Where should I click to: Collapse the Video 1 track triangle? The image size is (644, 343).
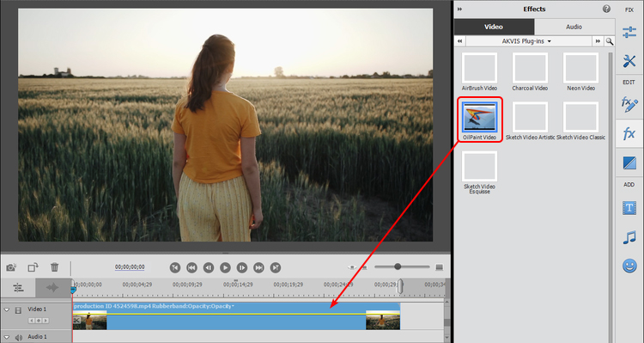coord(7,309)
